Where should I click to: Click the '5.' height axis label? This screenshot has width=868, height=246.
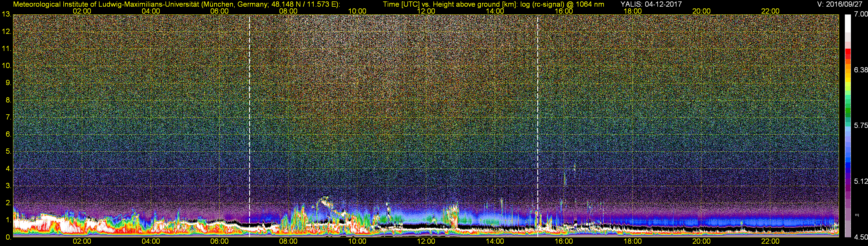[8, 152]
